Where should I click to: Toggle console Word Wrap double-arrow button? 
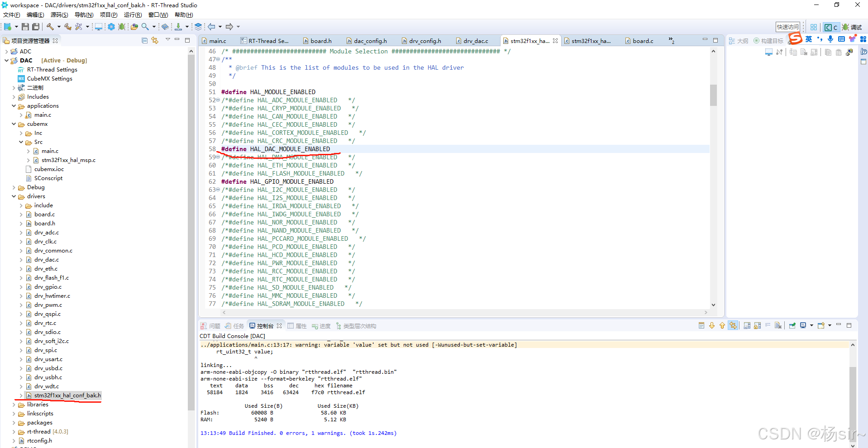[x=733, y=325]
